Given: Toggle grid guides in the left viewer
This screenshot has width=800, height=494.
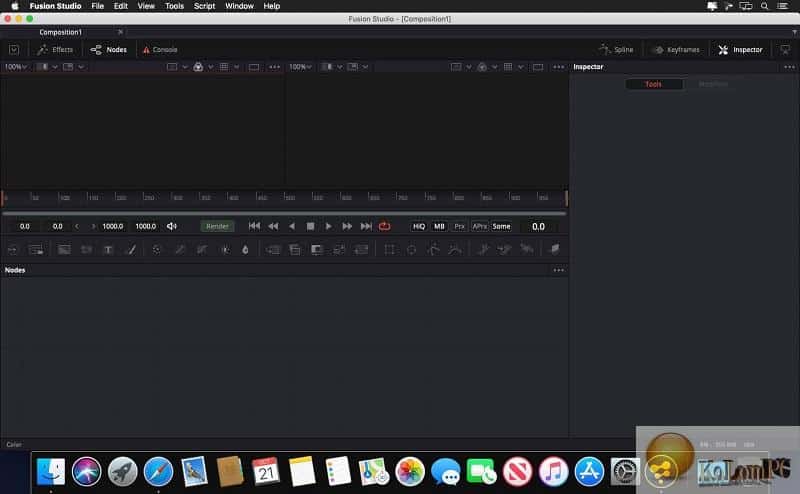Looking at the screenshot, I should 224,67.
